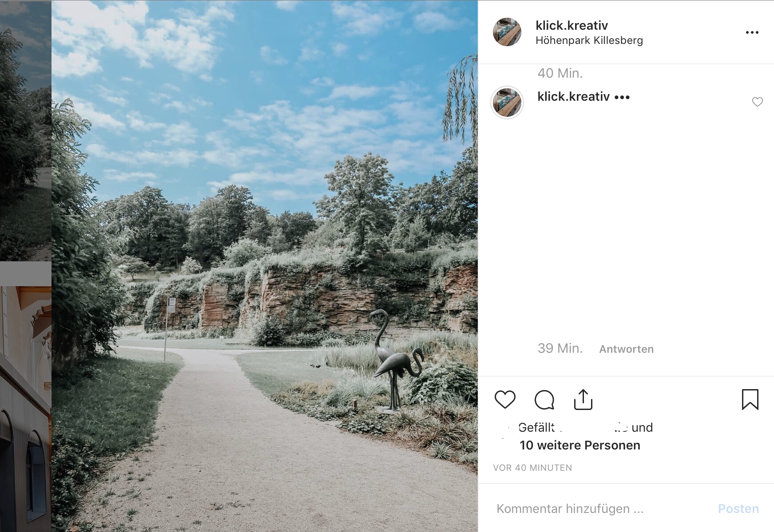
Task: Open the VOR 40 MINUTEN timestamp
Action: click(532, 468)
